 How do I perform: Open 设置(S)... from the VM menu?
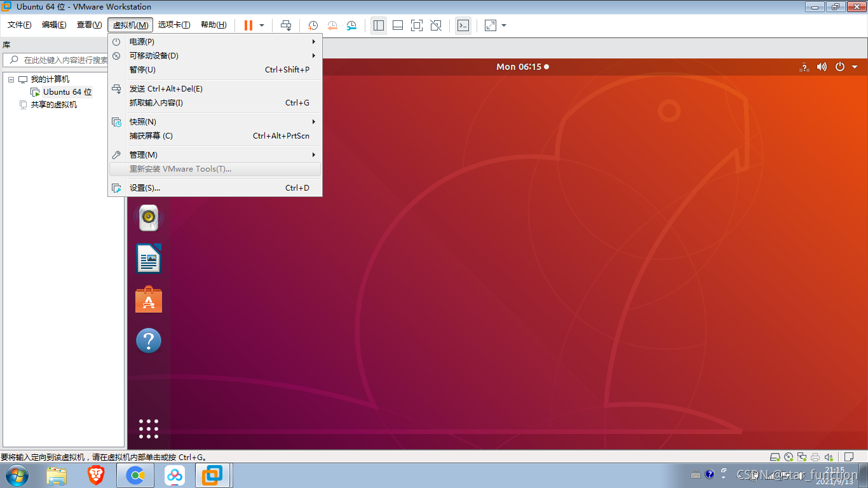pyautogui.click(x=215, y=187)
